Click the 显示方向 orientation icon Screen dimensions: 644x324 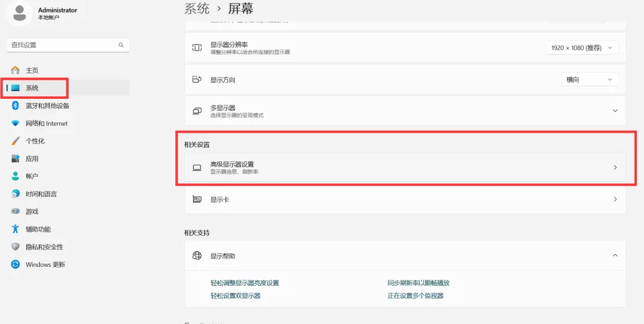point(197,80)
